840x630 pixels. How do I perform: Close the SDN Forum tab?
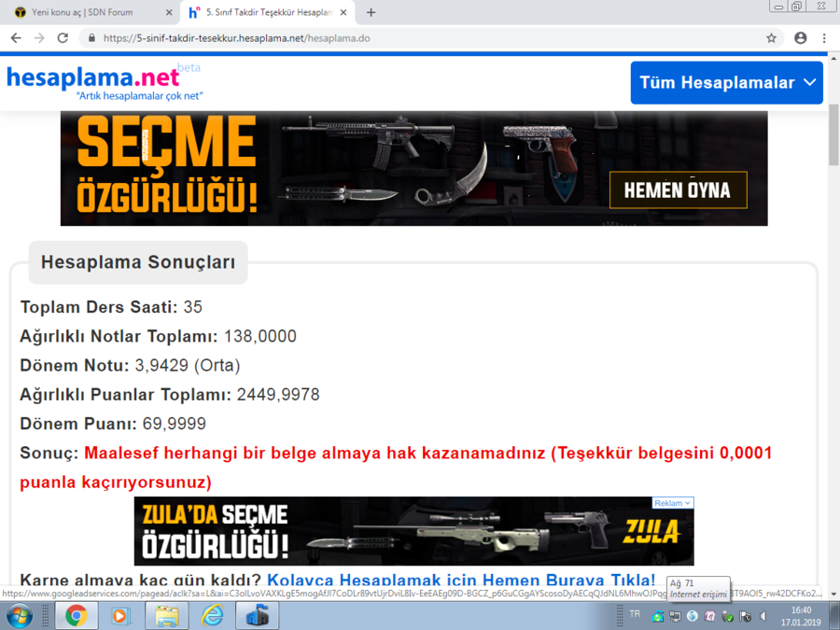169,12
